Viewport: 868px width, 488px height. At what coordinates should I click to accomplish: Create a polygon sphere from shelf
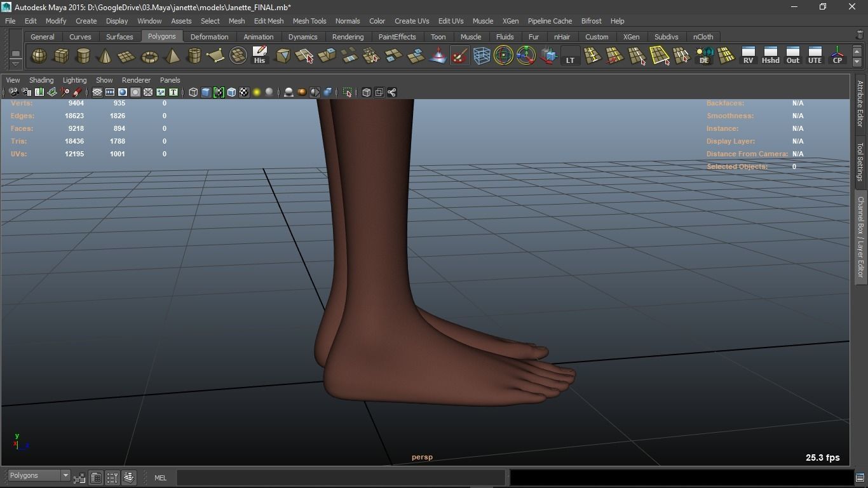(39, 56)
